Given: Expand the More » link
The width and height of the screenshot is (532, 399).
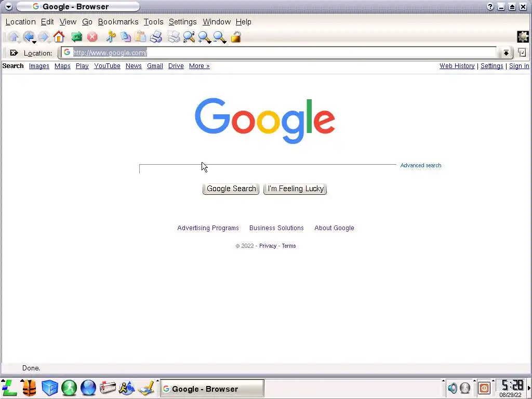Looking at the screenshot, I should (199, 66).
